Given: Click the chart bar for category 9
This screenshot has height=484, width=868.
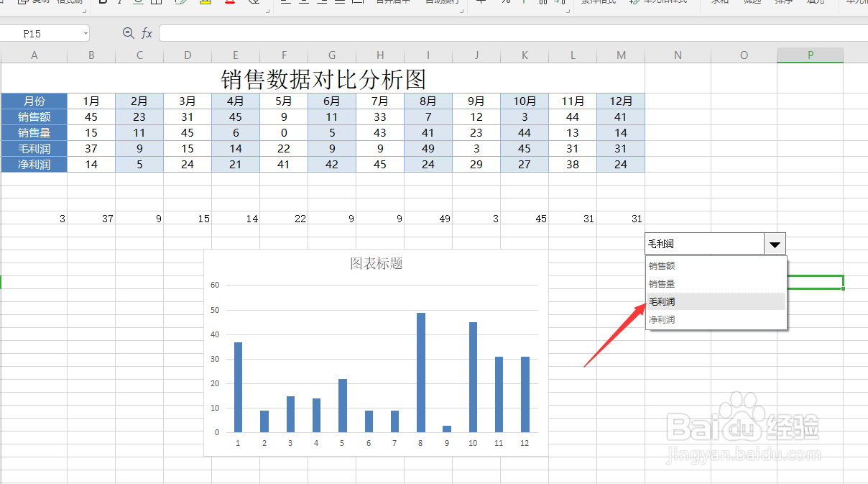Looking at the screenshot, I should click(x=447, y=429).
